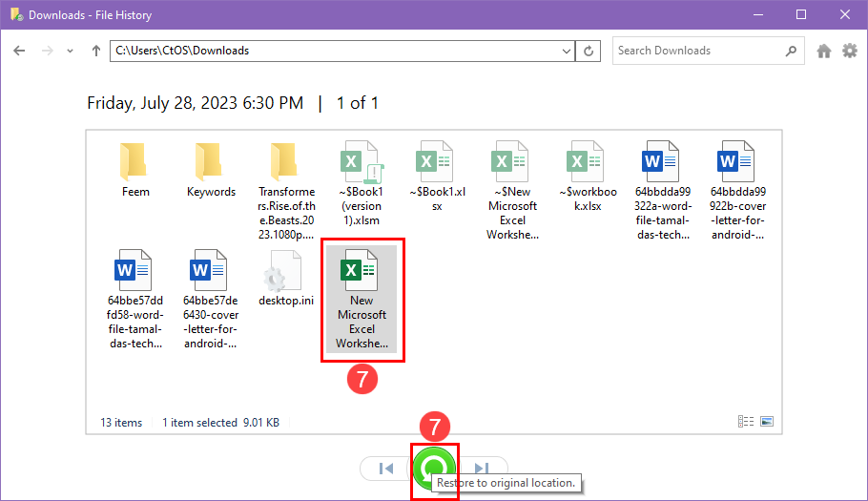This screenshot has height=501, width=868.
Task: Select 64bbdda99922b-cover-letter-for-android document
Action: coord(738,190)
